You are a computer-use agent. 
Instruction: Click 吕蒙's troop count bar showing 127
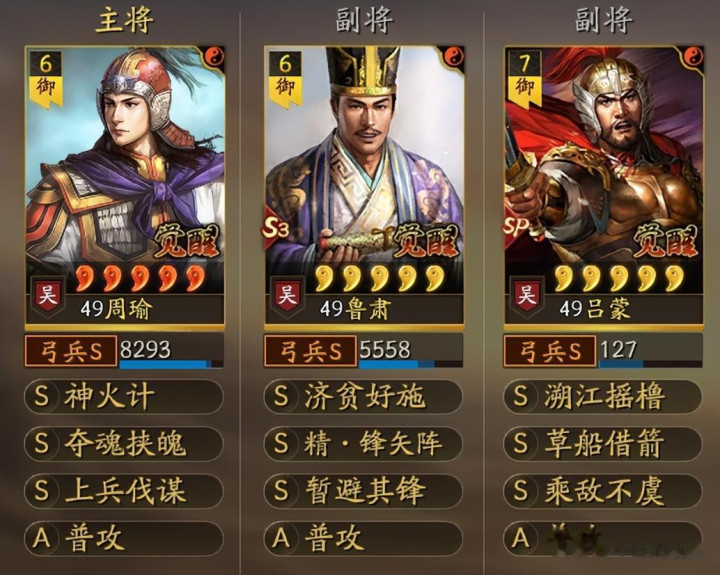(x=650, y=351)
